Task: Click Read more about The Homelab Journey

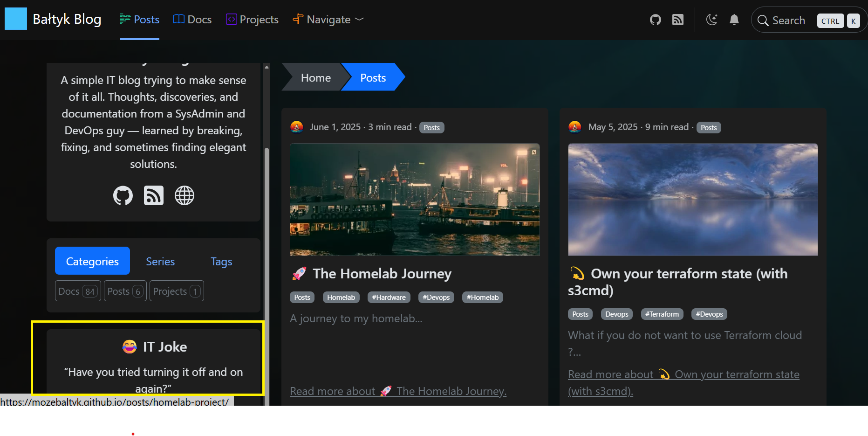Action: (398, 391)
